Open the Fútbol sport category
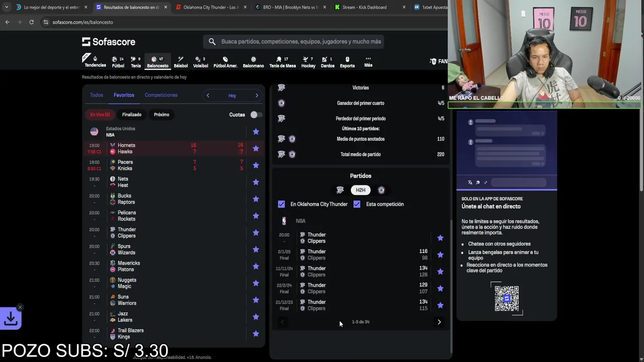This screenshot has height=362, width=644. 118,62
